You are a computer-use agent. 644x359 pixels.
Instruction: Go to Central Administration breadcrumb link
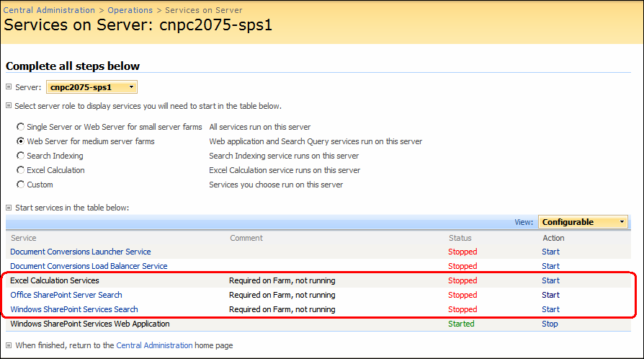(x=49, y=10)
